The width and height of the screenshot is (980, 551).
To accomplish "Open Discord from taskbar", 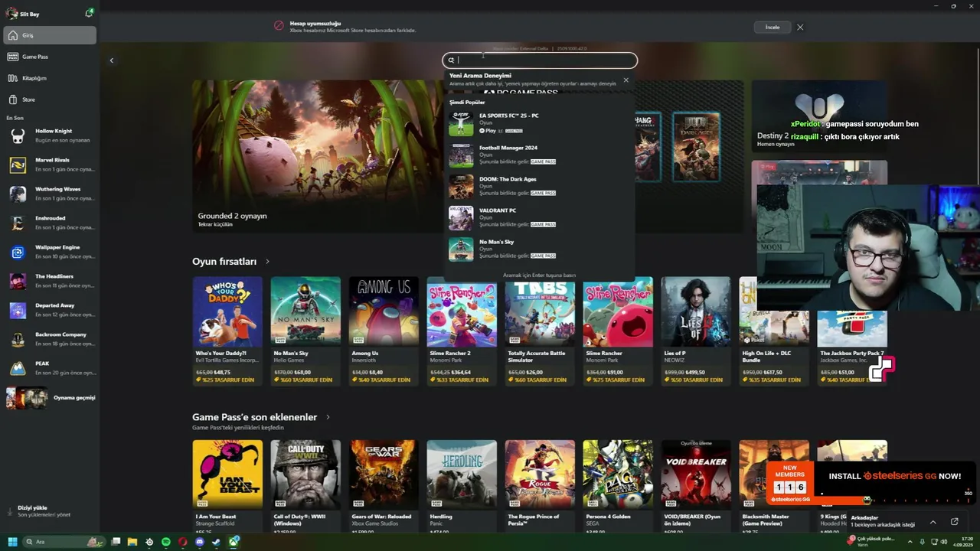I will 200,542.
